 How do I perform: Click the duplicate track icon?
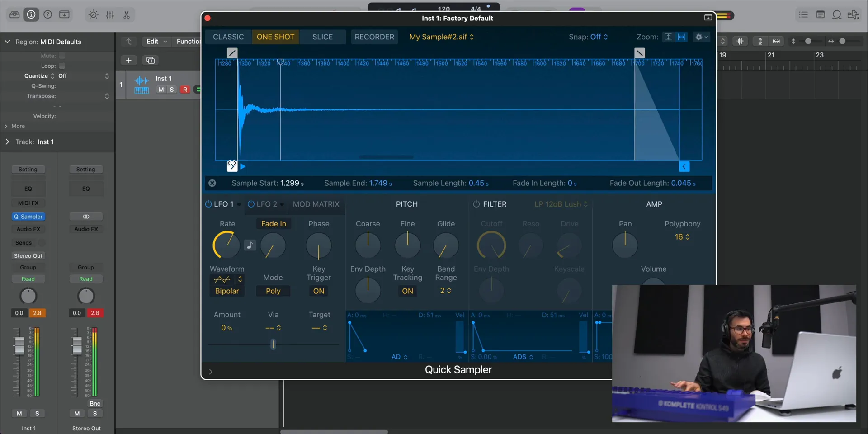[151, 60]
